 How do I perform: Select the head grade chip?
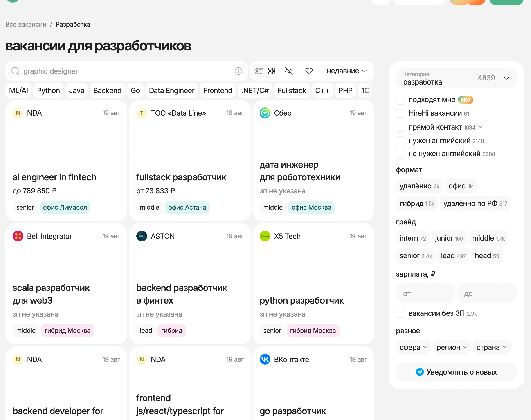[x=486, y=256]
